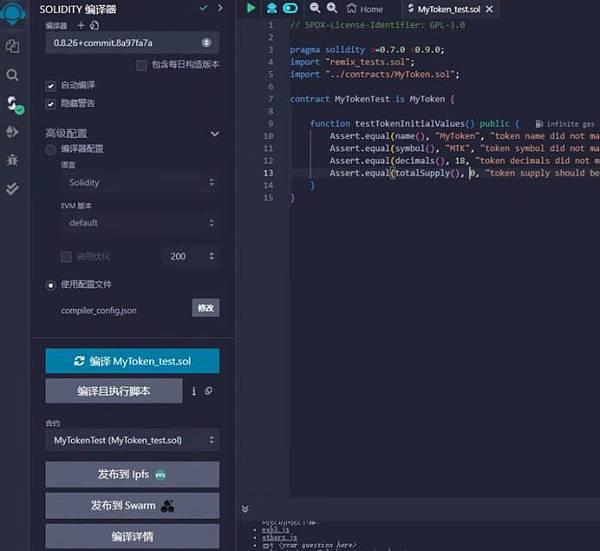Open the Deploy & Run transactions icon
The width and height of the screenshot is (600, 551).
pos(13,131)
